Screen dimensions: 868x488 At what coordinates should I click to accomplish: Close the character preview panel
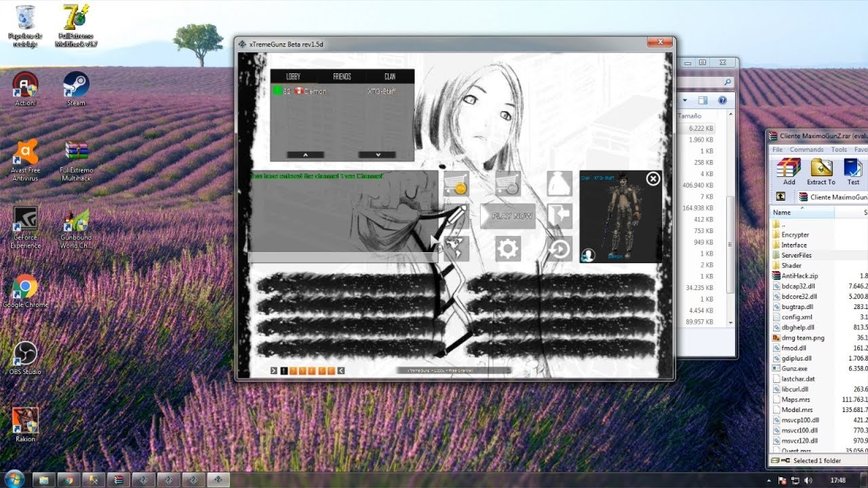point(652,179)
